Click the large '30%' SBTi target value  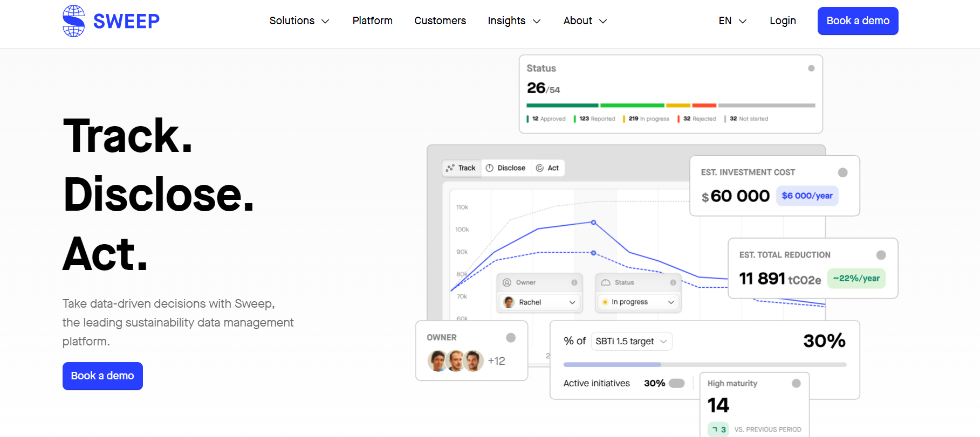click(825, 341)
